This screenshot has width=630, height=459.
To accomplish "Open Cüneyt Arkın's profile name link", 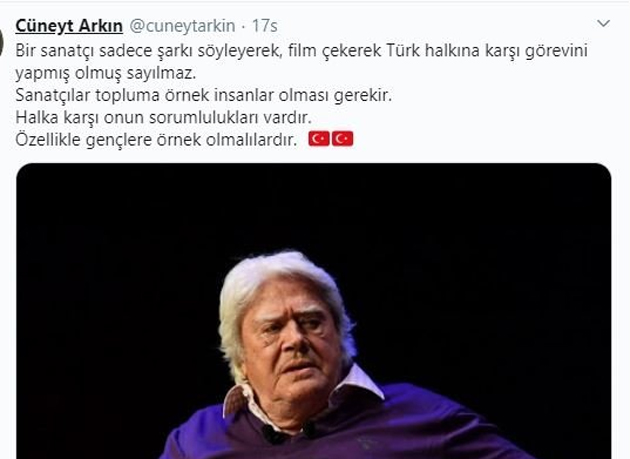I will [69, 26].
